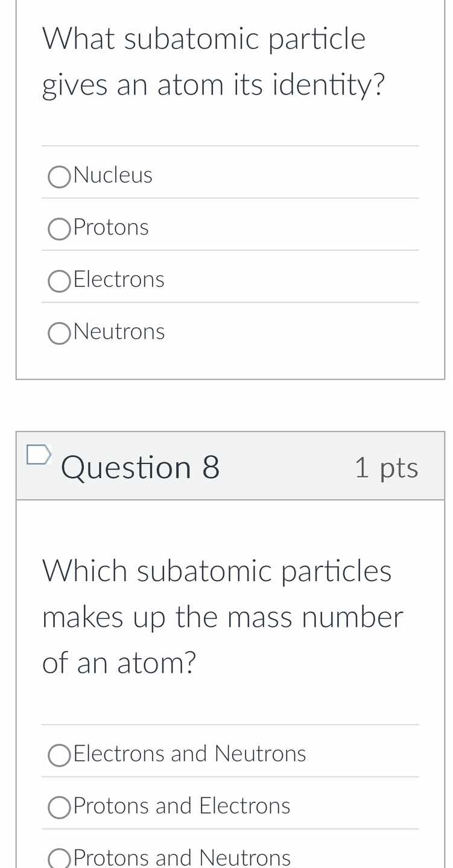
Task: Select the Protons answer option
Action: [x=59, y=228]
